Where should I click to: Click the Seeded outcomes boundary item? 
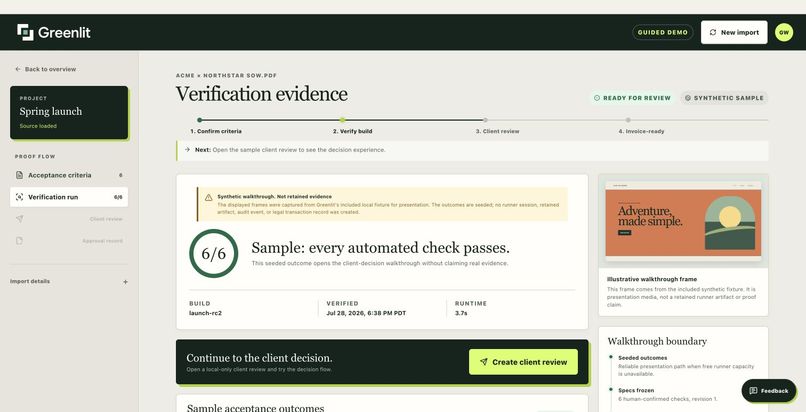(643, 358)
